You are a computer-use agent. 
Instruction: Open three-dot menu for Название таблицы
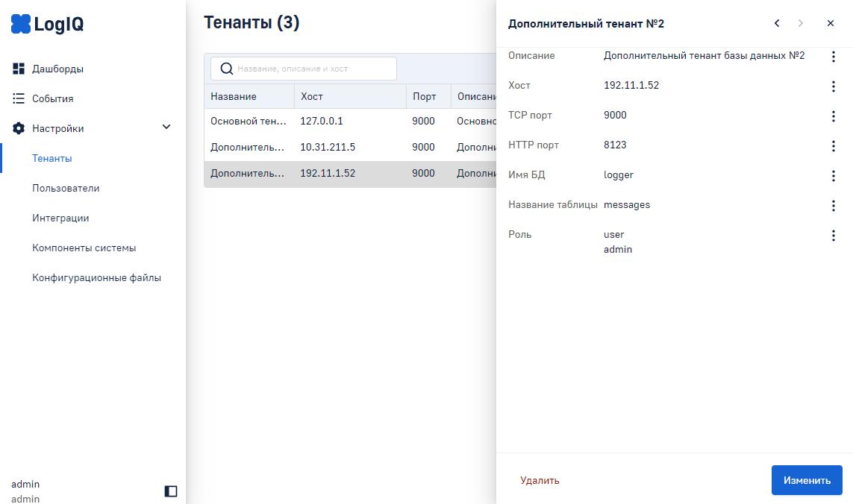tap(834, 206)
